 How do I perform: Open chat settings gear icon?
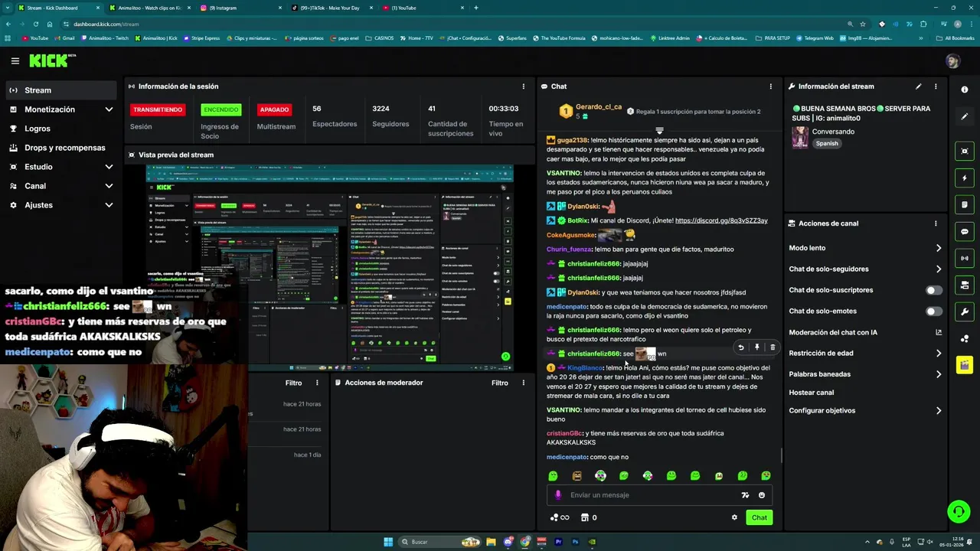click(734, 517)
